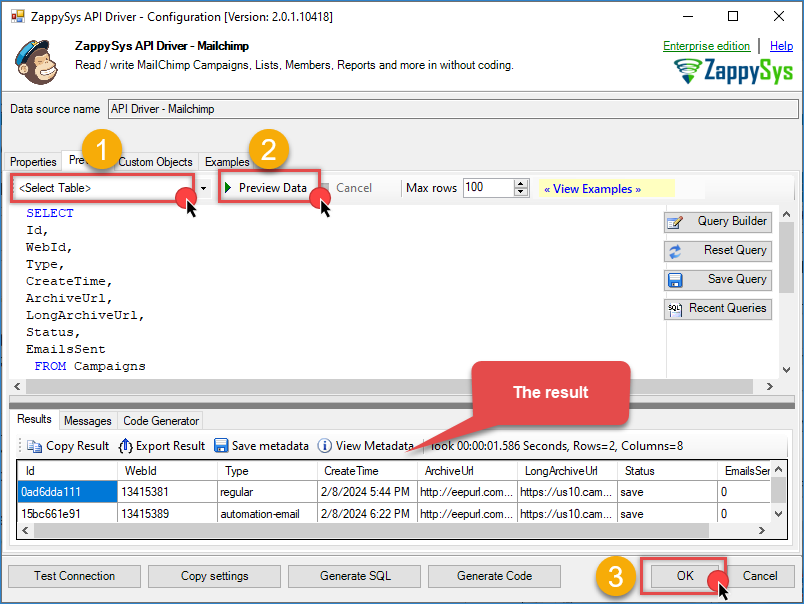Switch to the Custom Objects tab

click(155, 162)
